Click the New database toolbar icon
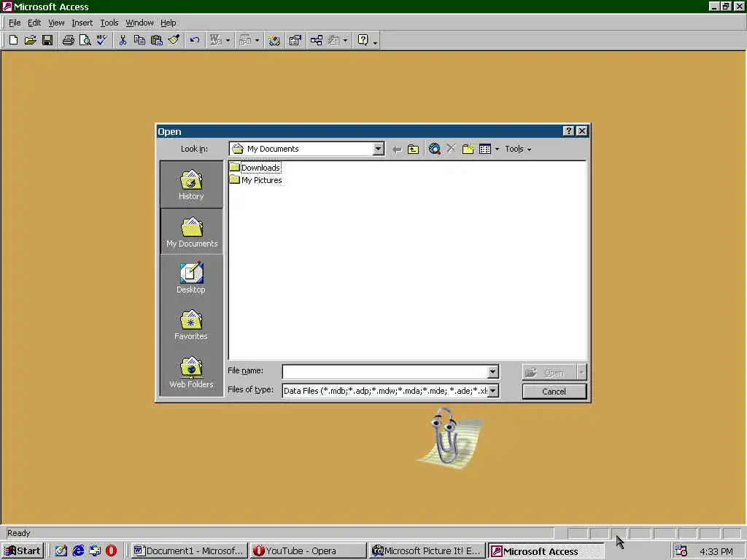The height and width of the screenshot is (560, 747). click(x=13, y=41)
